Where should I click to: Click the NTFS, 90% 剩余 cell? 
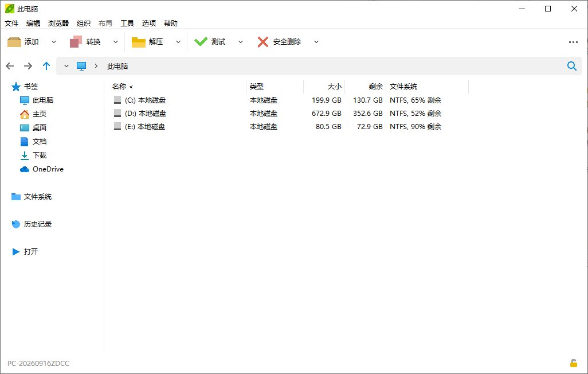(x=415, y=127)
